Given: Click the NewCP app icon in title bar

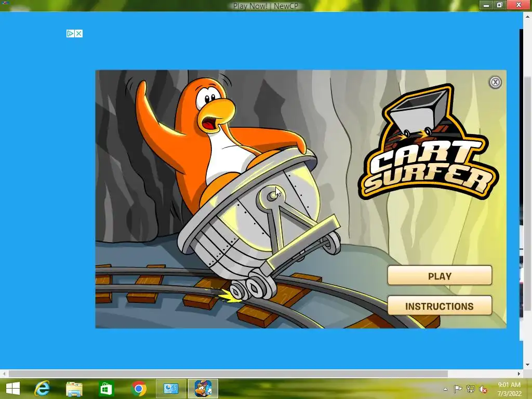Looking at the screenshot, I should click(5, 3).
